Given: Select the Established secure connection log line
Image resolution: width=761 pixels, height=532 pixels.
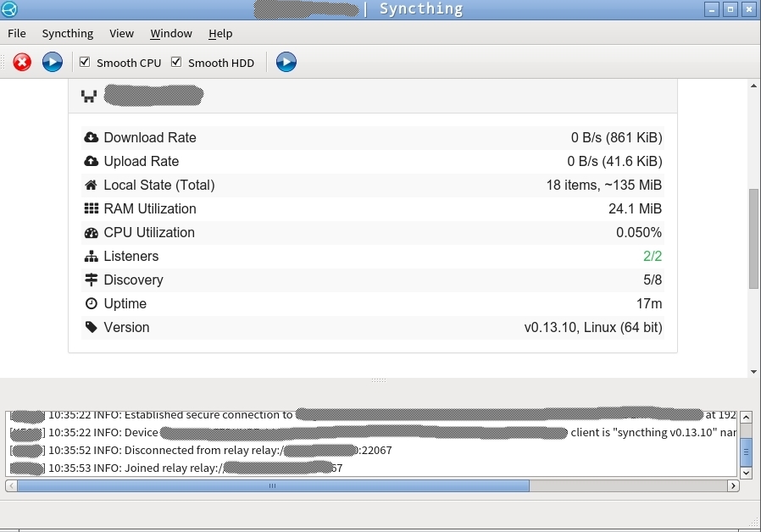Looking at the screenshot, I should [x=371, y=416].
